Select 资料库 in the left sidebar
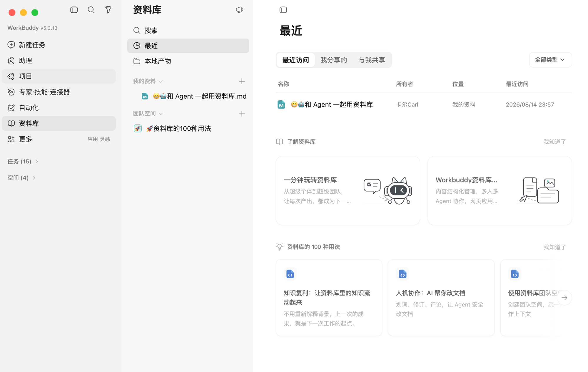The image size is (588, 372). coord(59,123)
